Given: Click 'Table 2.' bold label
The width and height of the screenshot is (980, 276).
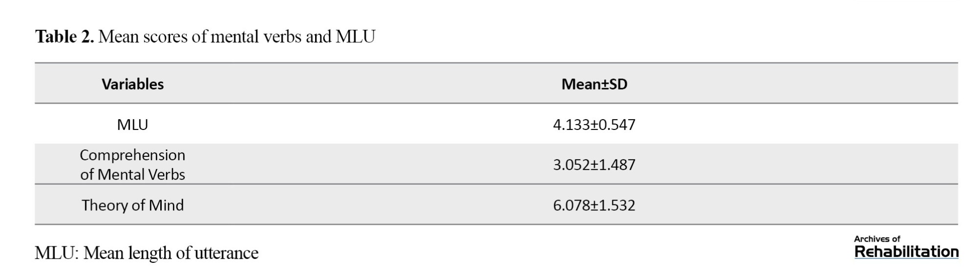Looking at the screenshot, I should 64,37.
